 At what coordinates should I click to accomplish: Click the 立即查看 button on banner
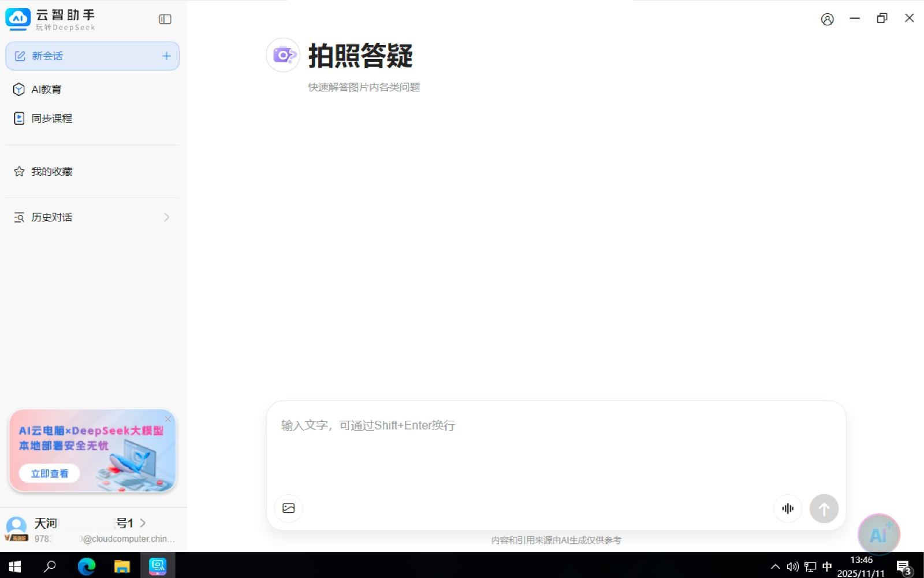click(50, 473)
